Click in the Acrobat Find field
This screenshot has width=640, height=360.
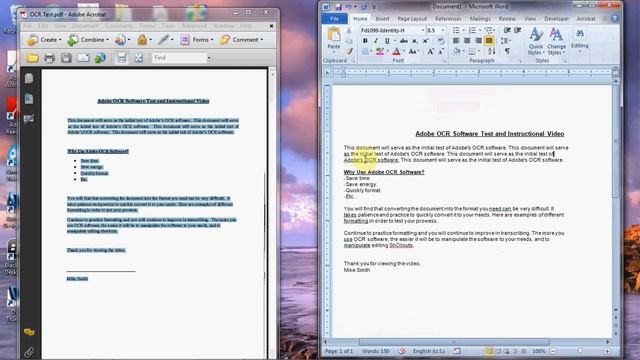179,58
